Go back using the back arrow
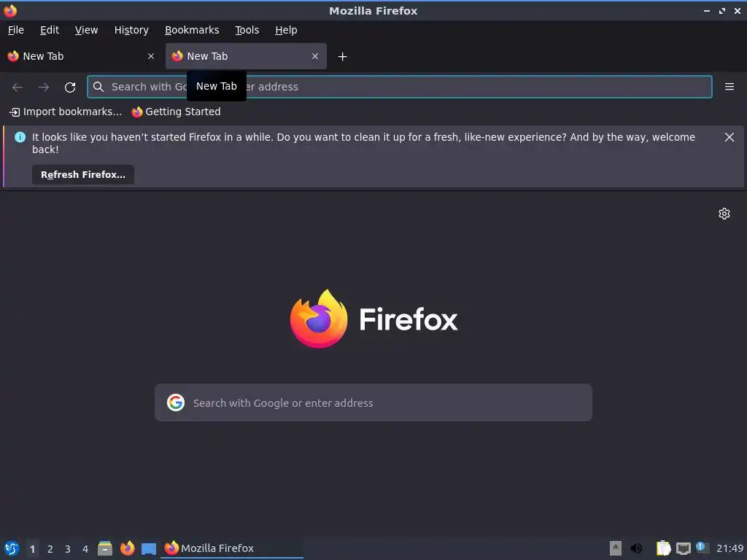The image size is (747, 560). click(18, 87)
